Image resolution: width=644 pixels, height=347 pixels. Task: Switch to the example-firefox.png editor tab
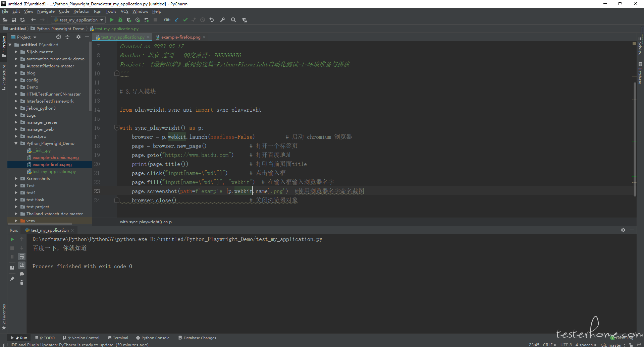click(180, 37)
